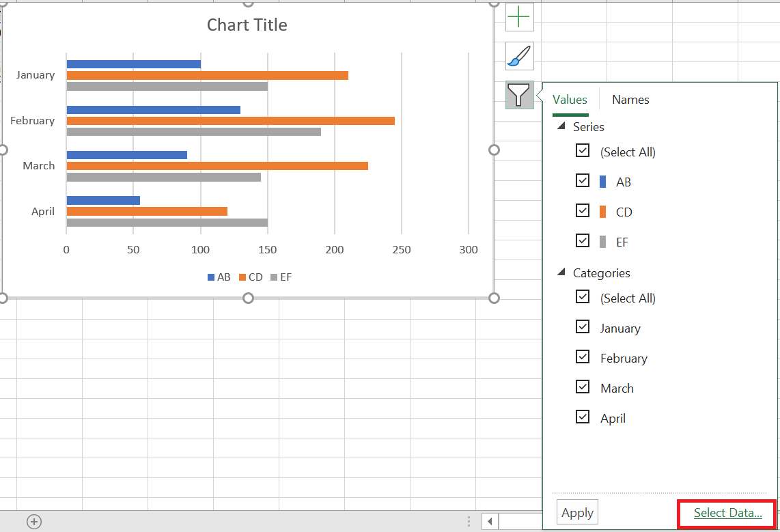The width and height of the screenshot is (780, 532).
Task: Open Chart Styles paintbrush button
Action: [x=519, y=56]
